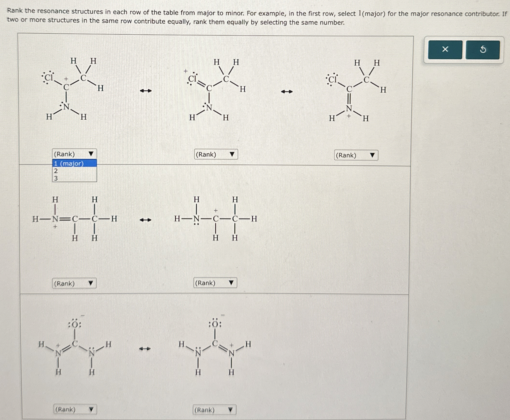Click the H-N=C iminium structure drawing
Screen dimensions: 510x420
tap(75, 219)
